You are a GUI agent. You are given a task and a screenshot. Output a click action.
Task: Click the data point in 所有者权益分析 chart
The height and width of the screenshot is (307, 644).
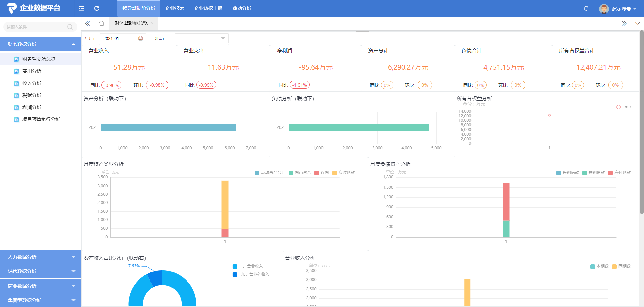tap(549, 115)
